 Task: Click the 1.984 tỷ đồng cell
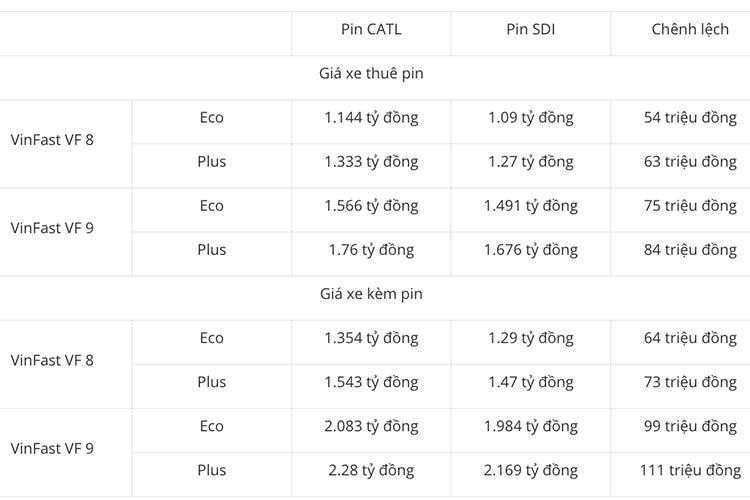click(x=531, y=426)
